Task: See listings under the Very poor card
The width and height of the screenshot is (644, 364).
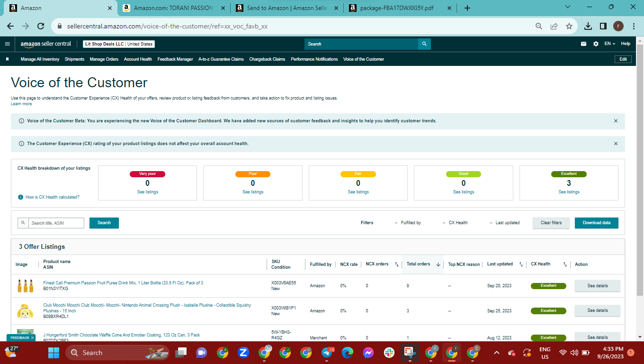Action: pyautogui.click(x=148, y=192)
